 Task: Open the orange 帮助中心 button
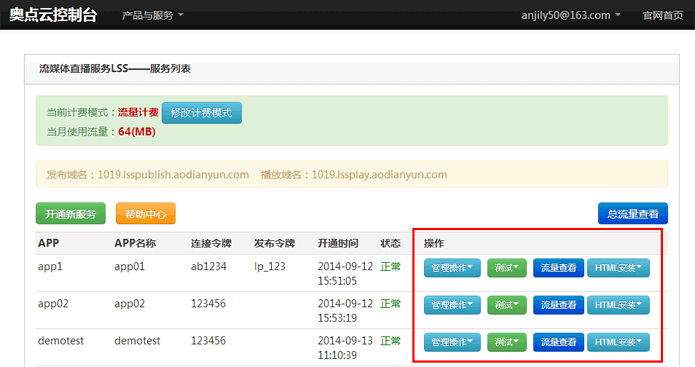(146, 214)
